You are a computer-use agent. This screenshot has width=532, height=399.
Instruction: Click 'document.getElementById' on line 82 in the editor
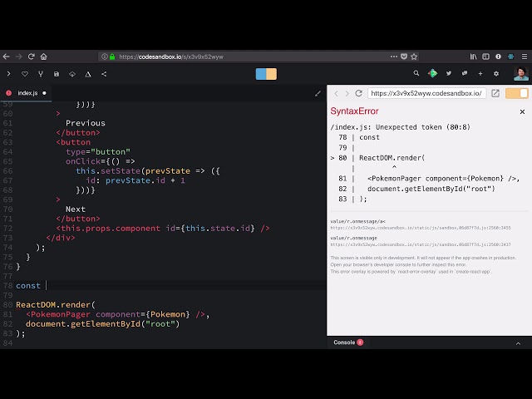(83, 324)
